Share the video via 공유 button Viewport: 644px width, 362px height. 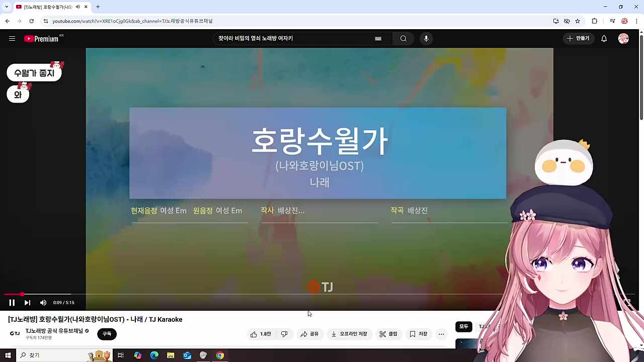309,334
